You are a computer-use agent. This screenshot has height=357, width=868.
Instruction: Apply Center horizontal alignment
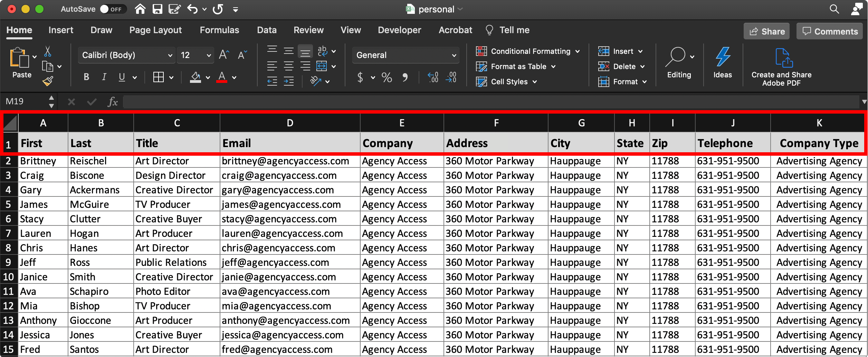pos(289,66)
